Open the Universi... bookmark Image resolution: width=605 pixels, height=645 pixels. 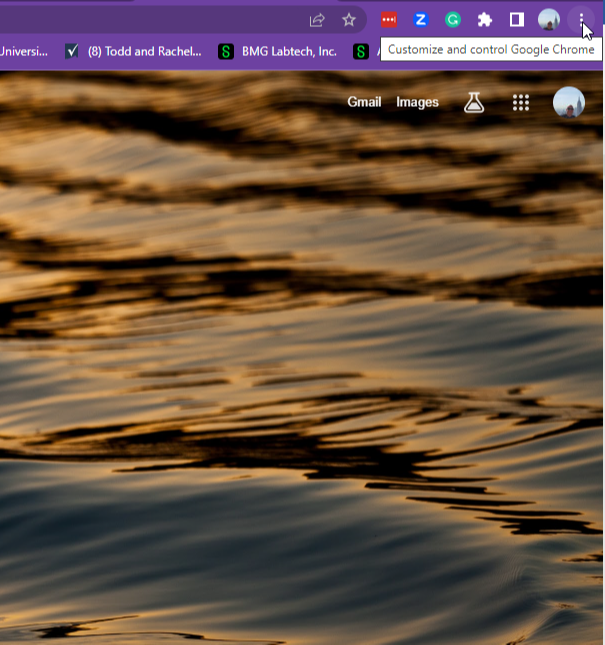tap(24, 51)
